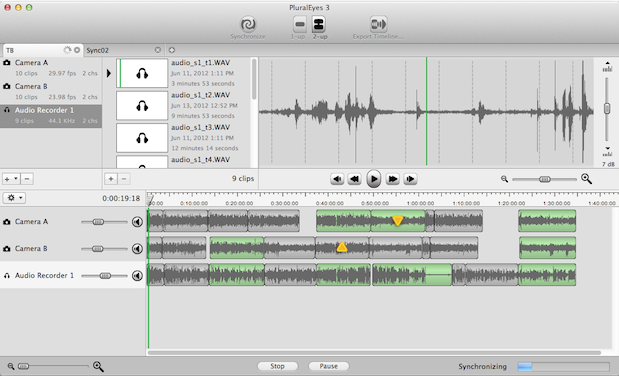Click the Synchronize toolbar icon

[x=248, y=24]
